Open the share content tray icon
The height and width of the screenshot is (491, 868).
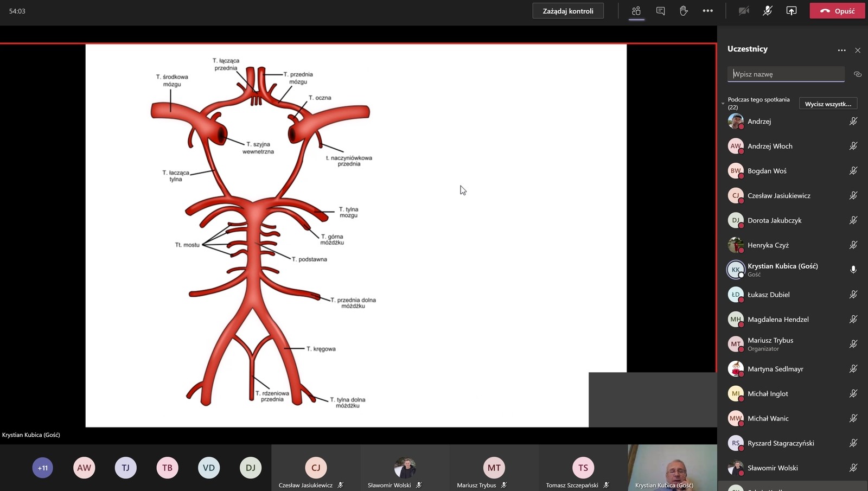coord(792,11)
